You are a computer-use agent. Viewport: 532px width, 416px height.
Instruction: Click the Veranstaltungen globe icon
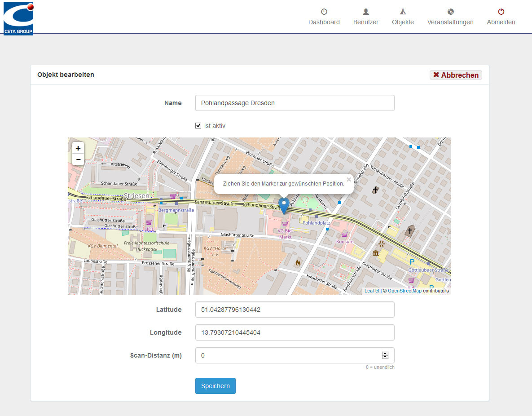(x=450, y=12)
